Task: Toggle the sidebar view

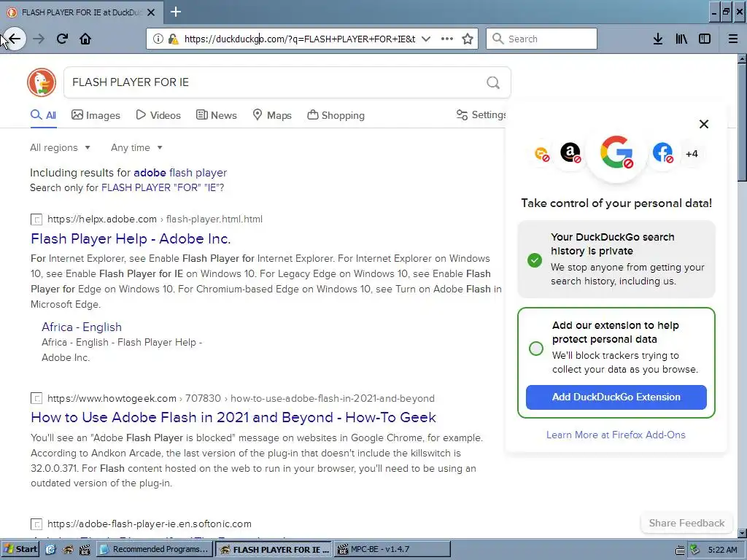Action: point(705,39)
